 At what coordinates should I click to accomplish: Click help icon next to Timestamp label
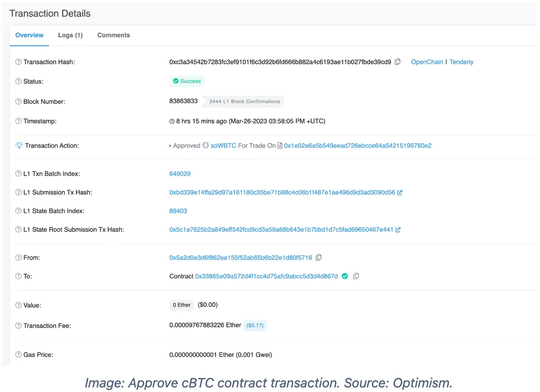click(x=18, y=121)
